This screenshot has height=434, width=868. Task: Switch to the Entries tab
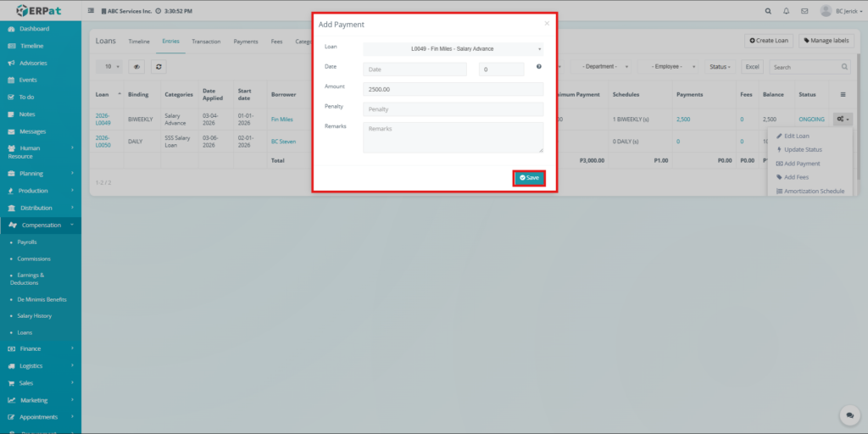pyautogui.click(x=170, y=42)
